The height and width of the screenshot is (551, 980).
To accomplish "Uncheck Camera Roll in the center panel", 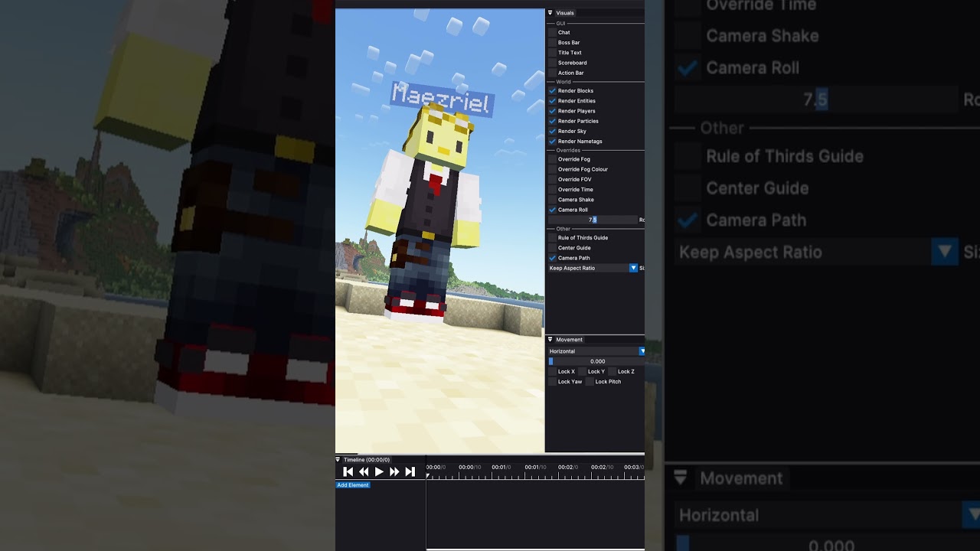I will 552,210.
